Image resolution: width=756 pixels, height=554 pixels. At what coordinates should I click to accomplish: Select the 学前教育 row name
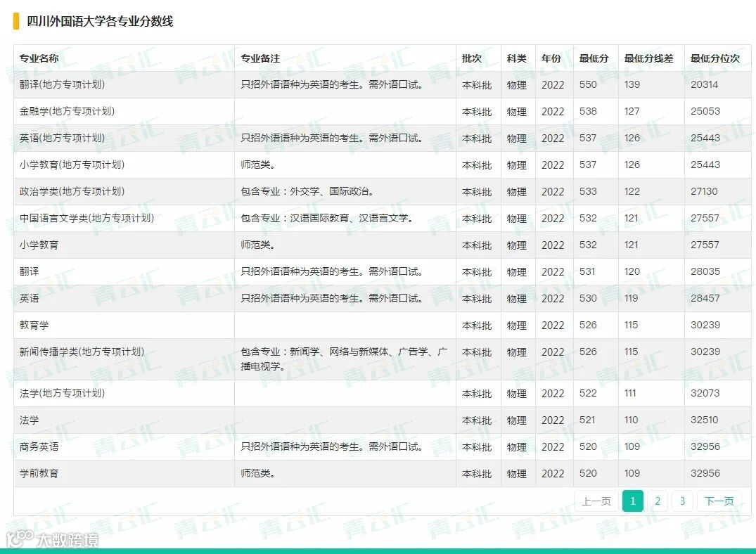[39, 473]
